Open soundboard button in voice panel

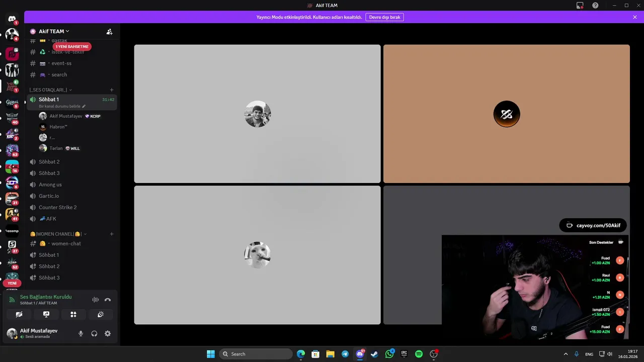coord(101,314)
